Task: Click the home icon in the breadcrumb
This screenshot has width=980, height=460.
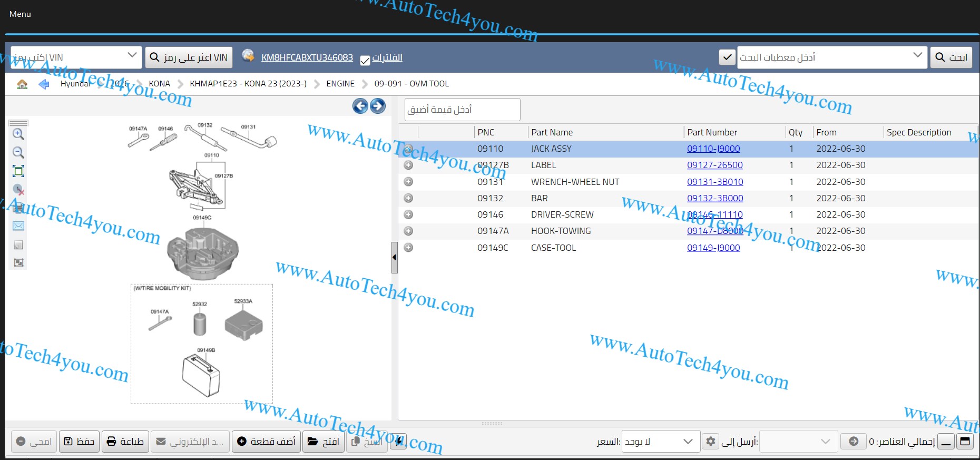Action: pyautogui.click(x=22, y=84)
